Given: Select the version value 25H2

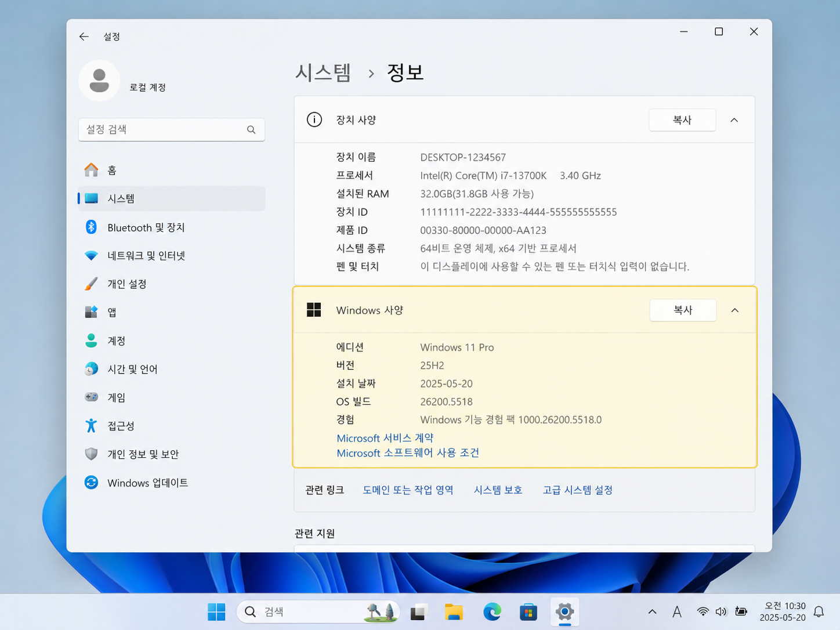Looking at the screenshot, I should click(432, 365).
